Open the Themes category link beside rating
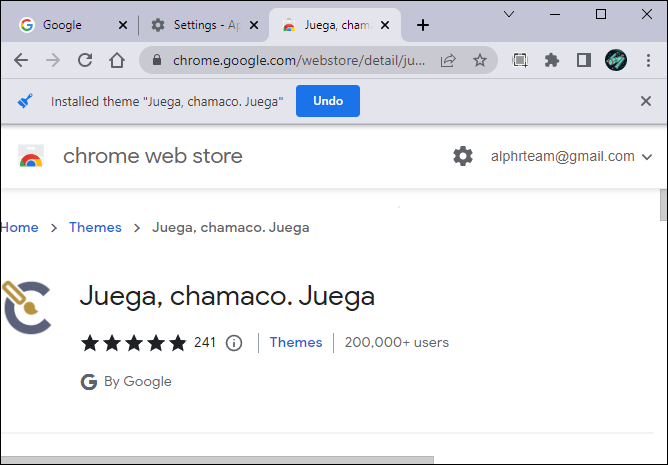668x465 pixels. tap(296, 343)
